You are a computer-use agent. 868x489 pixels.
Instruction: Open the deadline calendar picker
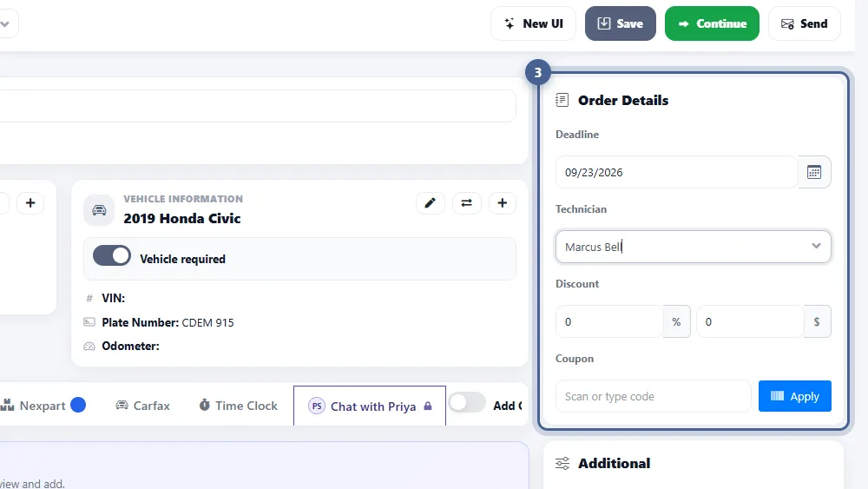pyautogui.click(x=814, y=172)
